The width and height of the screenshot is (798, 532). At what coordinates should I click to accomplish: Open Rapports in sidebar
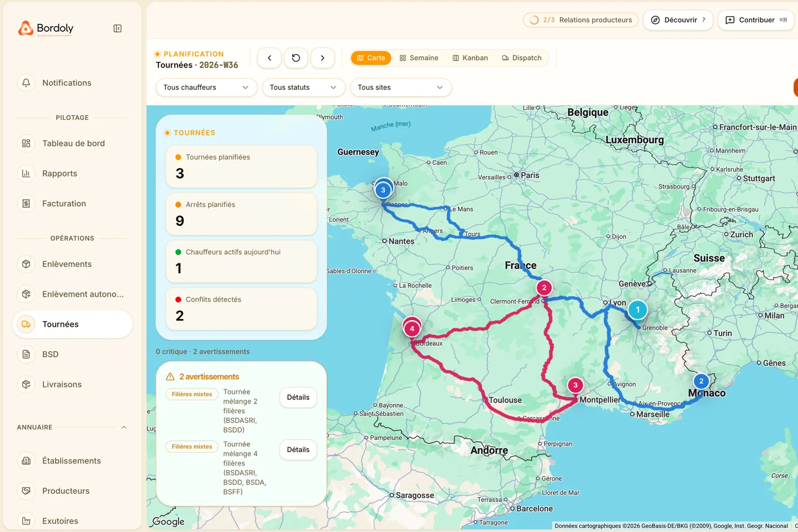pyautogui.click(x=72, y=174)
